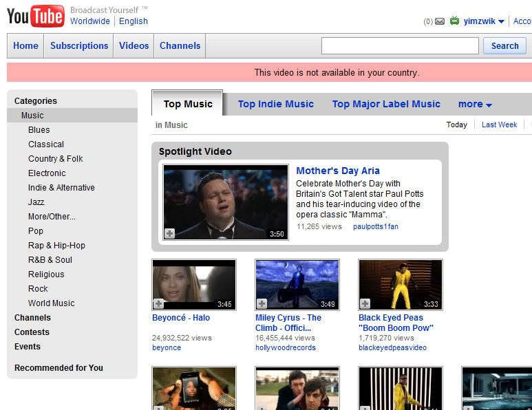Add Miley Cyrus The Climb to the queue
Viewport: 532px width, 410px height.
point(262,303)
